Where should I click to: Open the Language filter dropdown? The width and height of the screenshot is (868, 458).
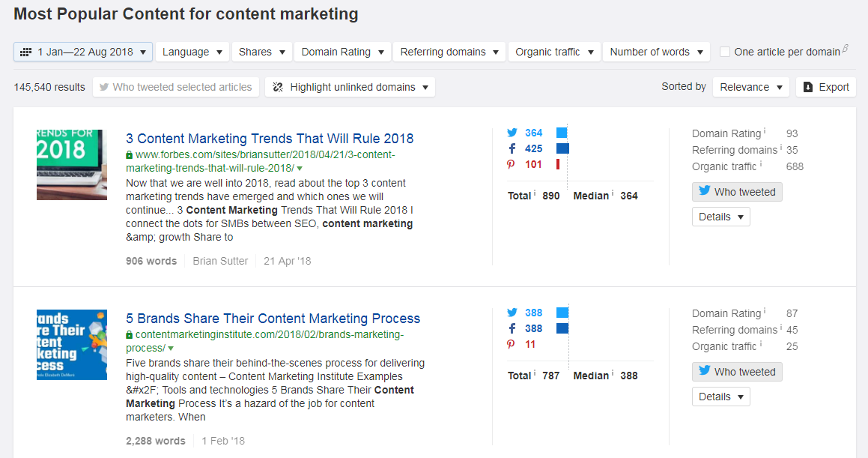[x=192, y=52]
